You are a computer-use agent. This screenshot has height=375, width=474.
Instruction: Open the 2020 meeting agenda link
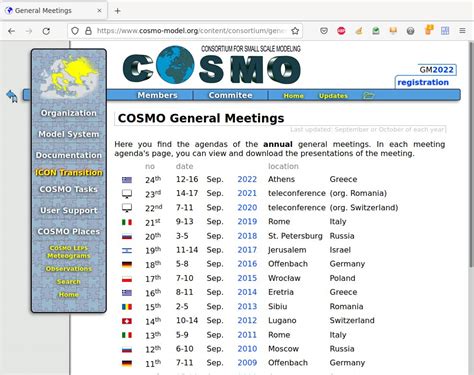[x=247, y=208]
